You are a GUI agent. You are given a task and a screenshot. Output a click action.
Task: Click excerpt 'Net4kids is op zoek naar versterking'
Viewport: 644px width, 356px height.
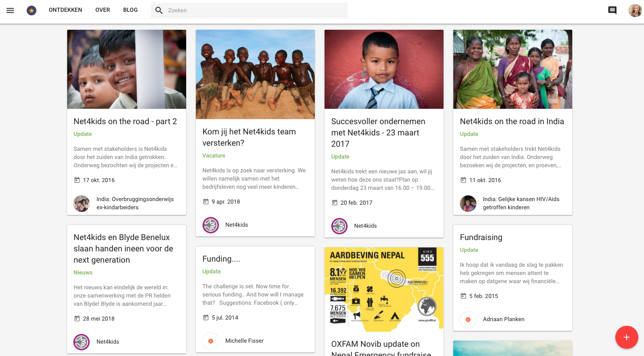point(254,179)
